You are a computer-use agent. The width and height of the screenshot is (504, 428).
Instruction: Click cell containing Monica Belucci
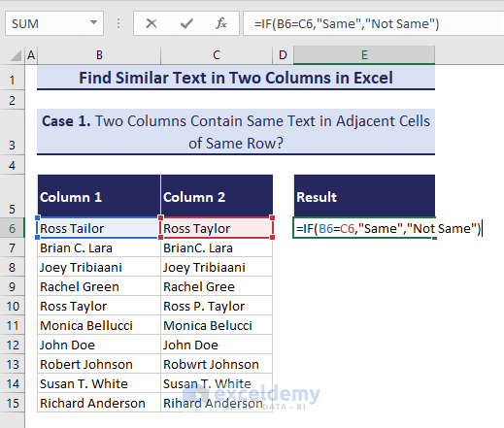[217, 326]
